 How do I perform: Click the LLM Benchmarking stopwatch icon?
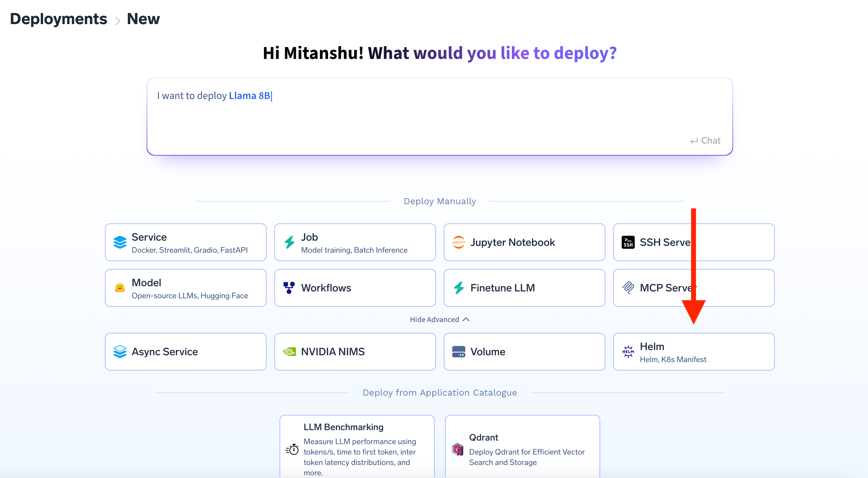point(292,449)
